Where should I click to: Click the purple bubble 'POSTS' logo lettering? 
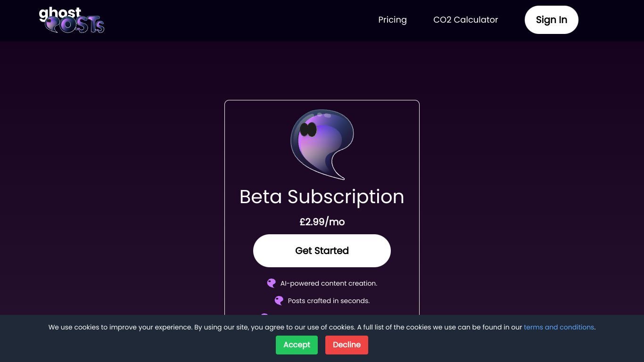pos(75,25)
